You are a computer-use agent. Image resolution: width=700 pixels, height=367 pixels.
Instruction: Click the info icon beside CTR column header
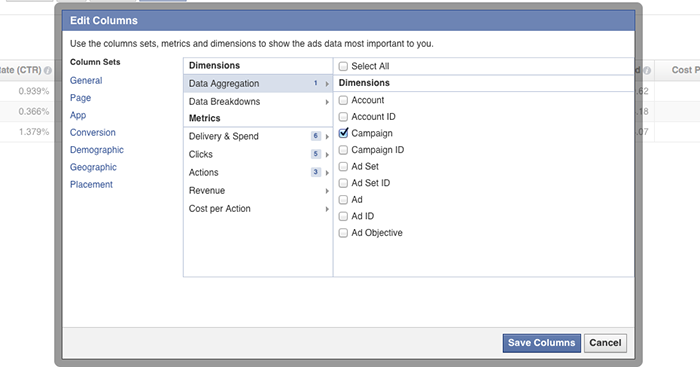click(x=48, y=71)
